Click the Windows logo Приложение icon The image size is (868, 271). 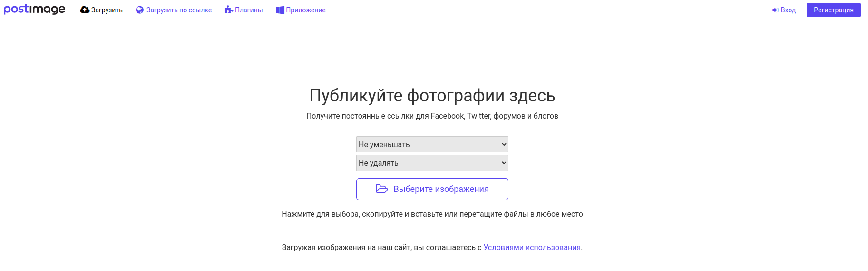pos(280,10)
